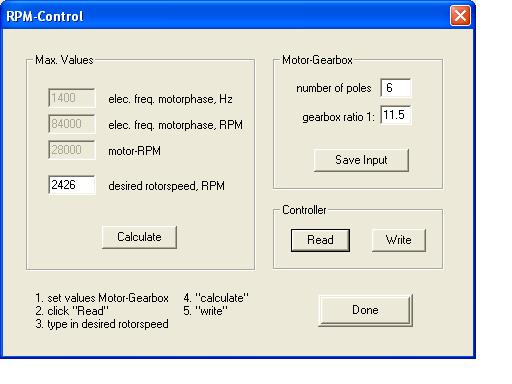
Task: Click the 'number of poles' label
Action: [x=334, y=88]
